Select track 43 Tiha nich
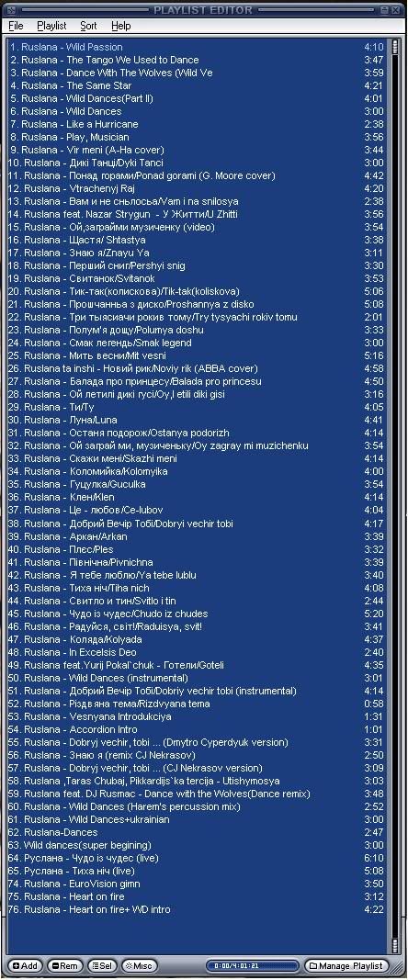The image size is (408, 980). coord(198,588)
